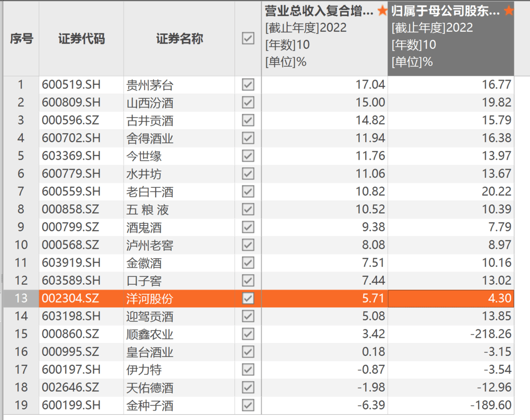Toggle checkbox in 古井贡酒 row
The image size is (530, 420).
(x=248, y=120)
